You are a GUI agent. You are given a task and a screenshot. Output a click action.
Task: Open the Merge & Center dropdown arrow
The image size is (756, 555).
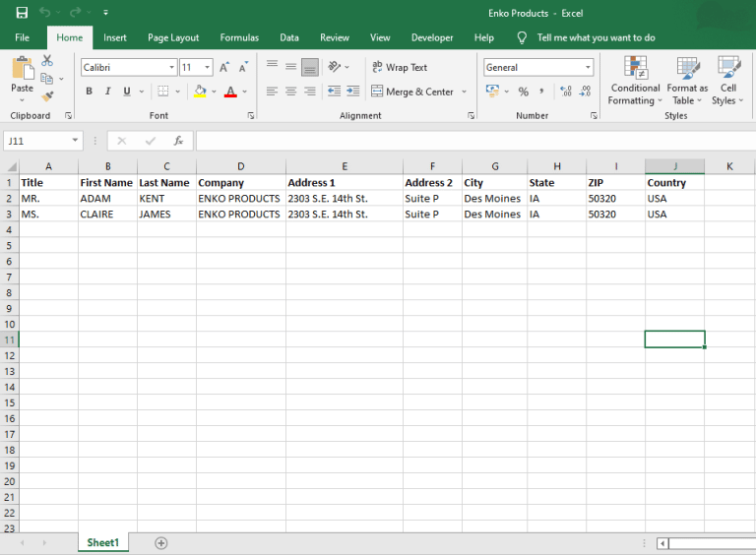tap(463, 92)
